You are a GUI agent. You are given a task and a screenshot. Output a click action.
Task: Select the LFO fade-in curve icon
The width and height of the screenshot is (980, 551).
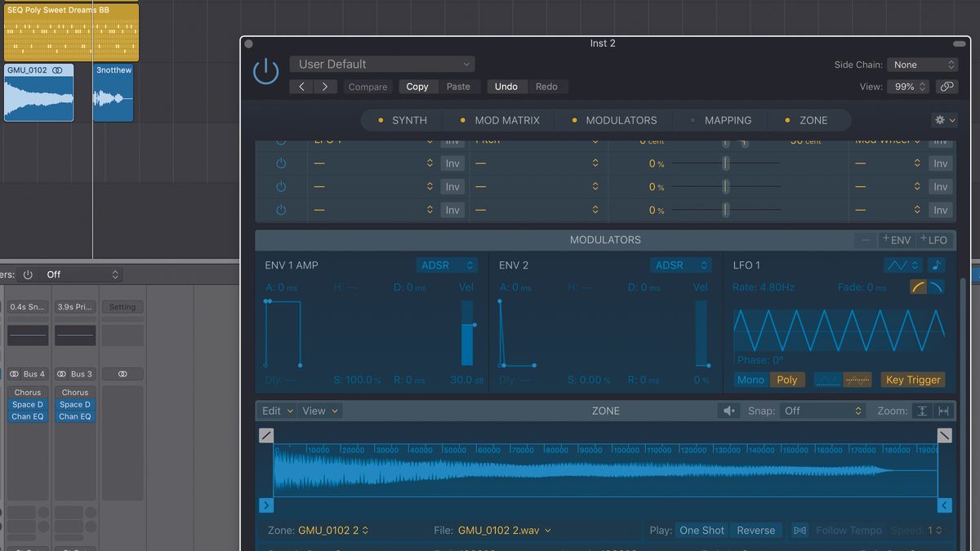[x=918, y=287]
